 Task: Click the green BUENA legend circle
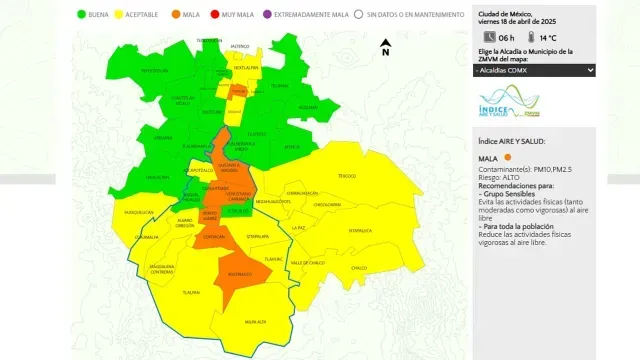[x=82, y=14]
